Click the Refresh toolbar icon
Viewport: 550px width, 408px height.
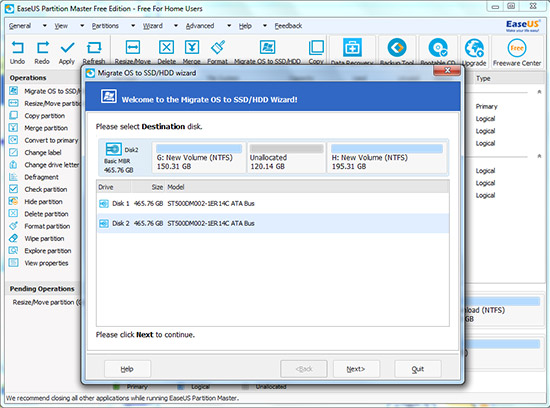[x=94, y=48]
